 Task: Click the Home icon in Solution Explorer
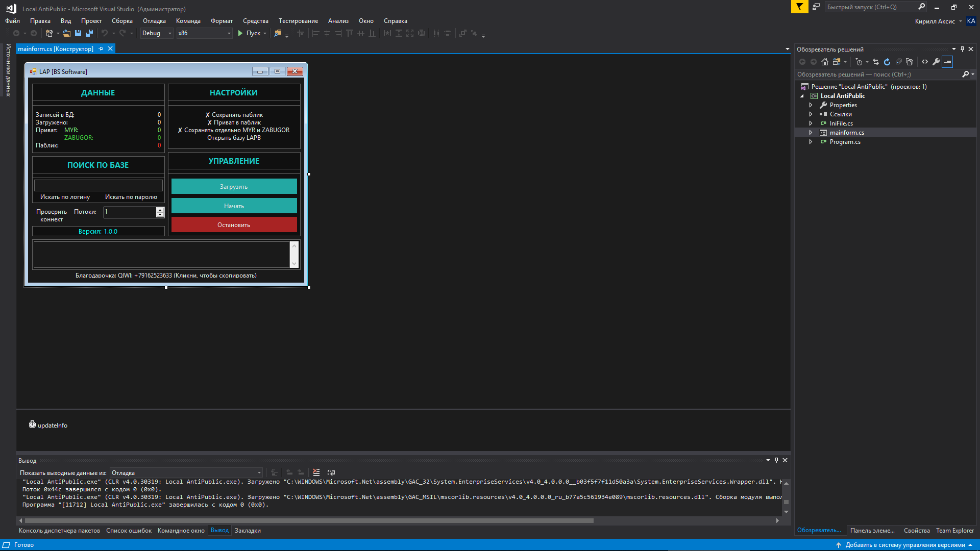point(825,62)
